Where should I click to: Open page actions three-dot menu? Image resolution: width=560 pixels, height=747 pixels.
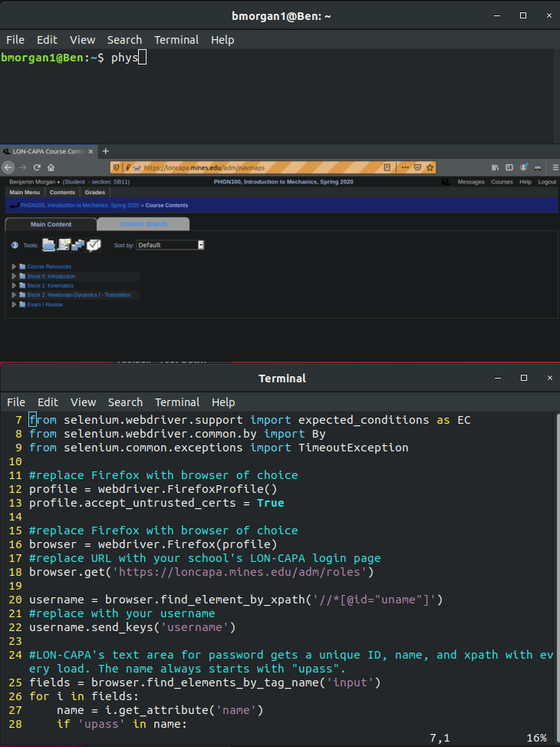click(x=405, y=167)
